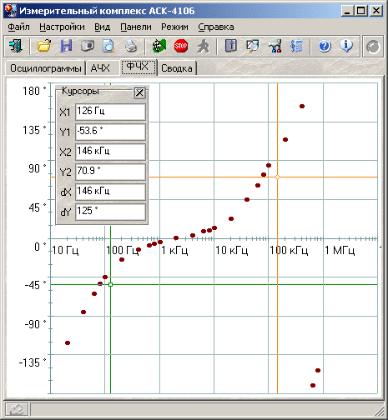Save data using the floppy disk icon

point(66,46)
